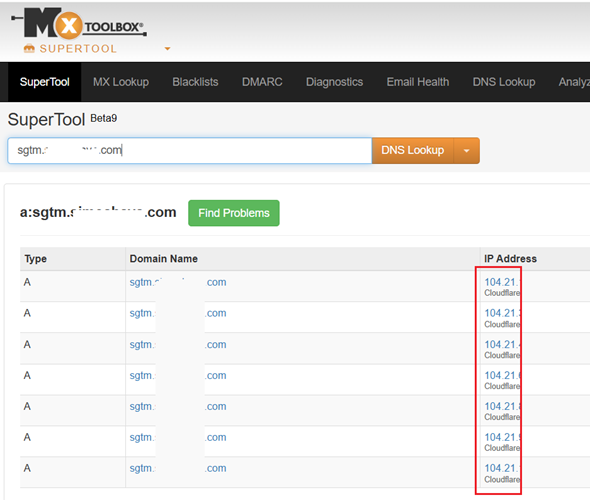Open the fourth row's sgtm domain link
This screenshot has width=590, height=500.
(x=178, y=375)
